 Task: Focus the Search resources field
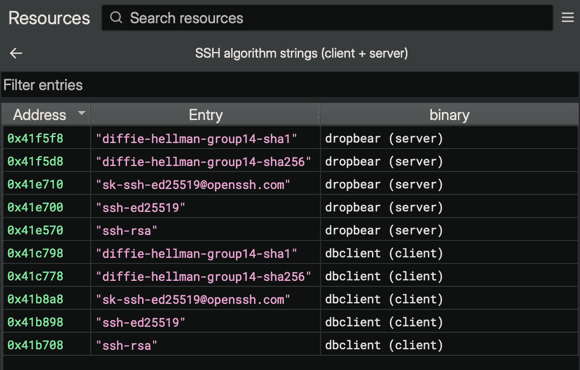click(x=327, y=18)
